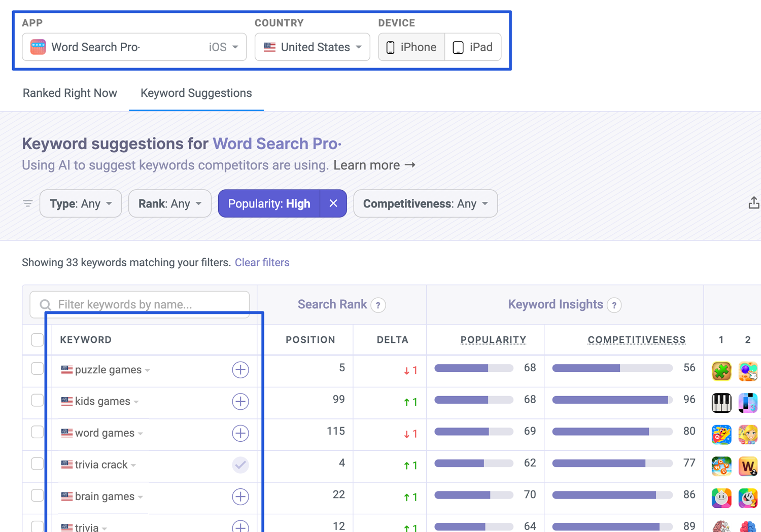Select the iPad device option
Image resolution: width=761 pixels, height=532 pixels.
tap(473, 47)
